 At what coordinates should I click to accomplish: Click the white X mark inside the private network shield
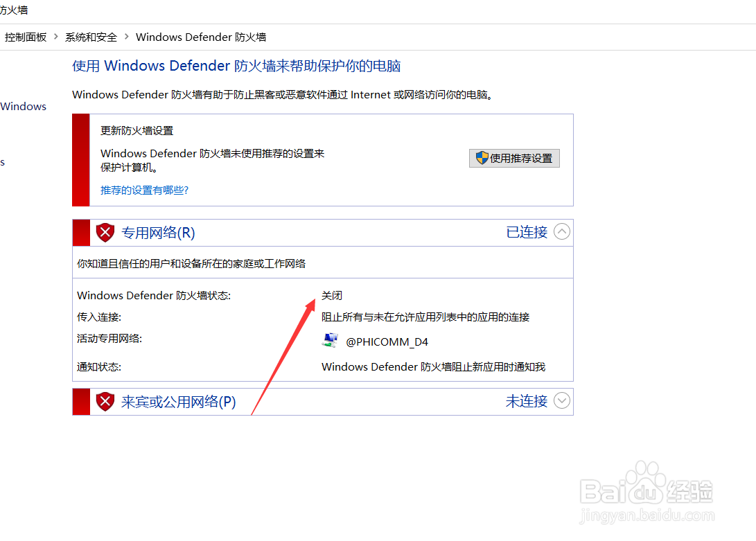coord(105,233)
